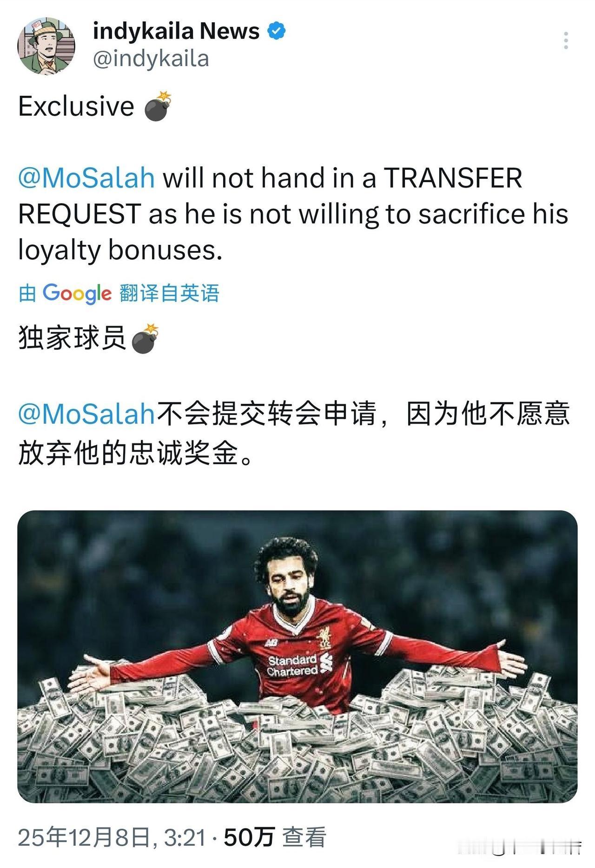
Task: Open the @indykaila handle link
Action: pos(151,59)
